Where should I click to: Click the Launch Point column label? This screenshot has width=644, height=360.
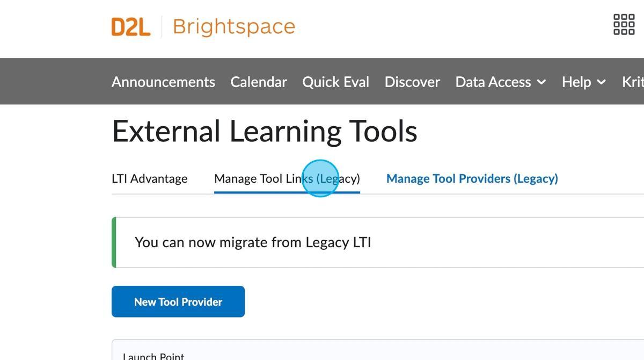tap(153, 356)
